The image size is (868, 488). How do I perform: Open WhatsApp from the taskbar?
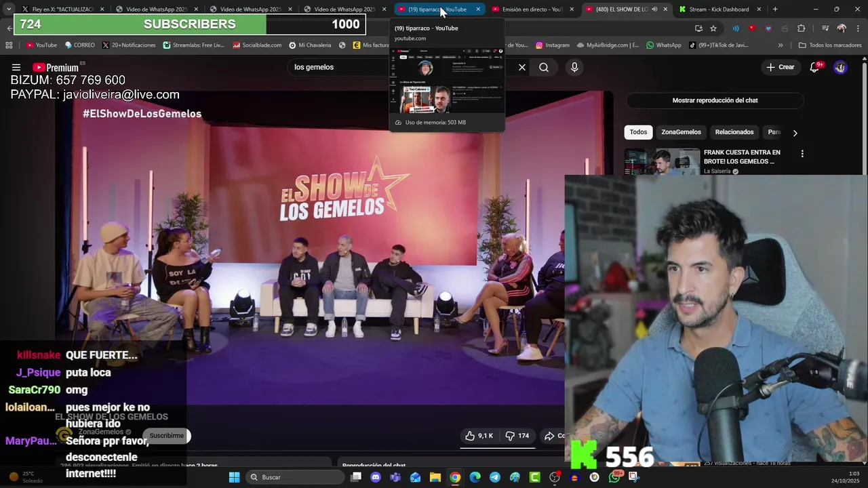click(x=614, y=477)
